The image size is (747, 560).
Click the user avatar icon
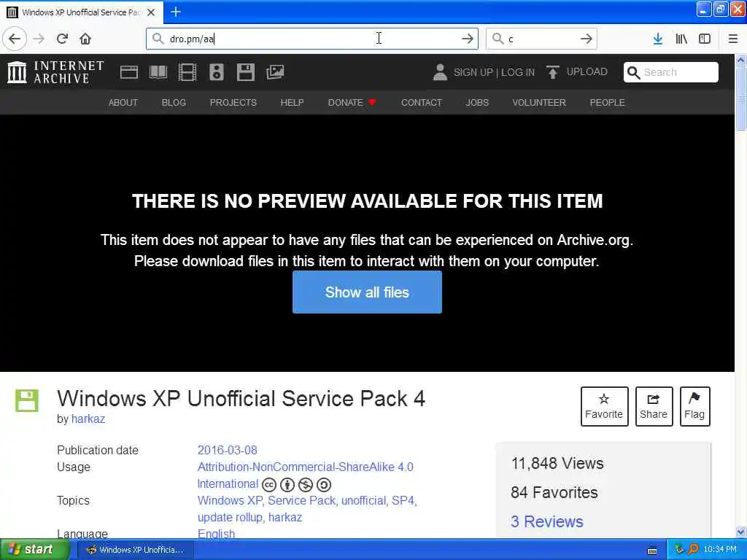click(440, 72)
